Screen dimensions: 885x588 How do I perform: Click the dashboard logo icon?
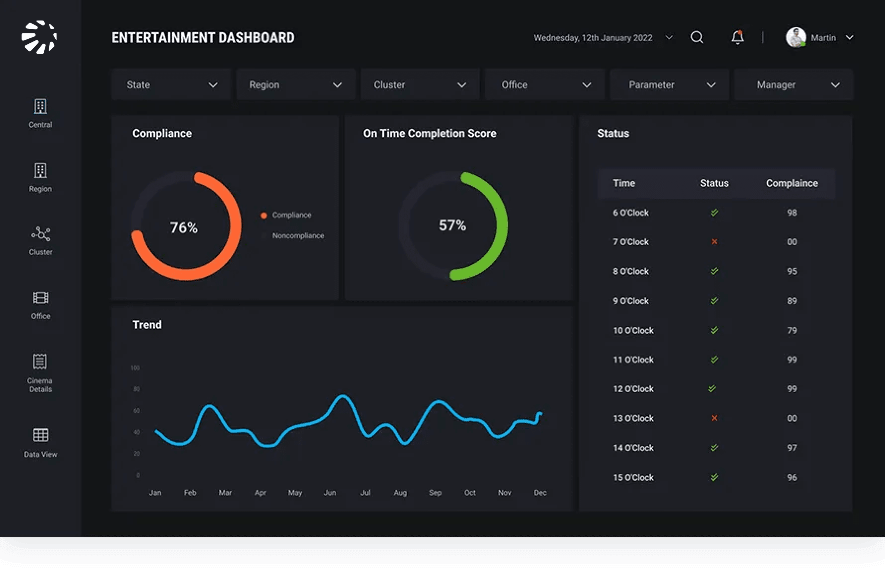pos(39,37)
